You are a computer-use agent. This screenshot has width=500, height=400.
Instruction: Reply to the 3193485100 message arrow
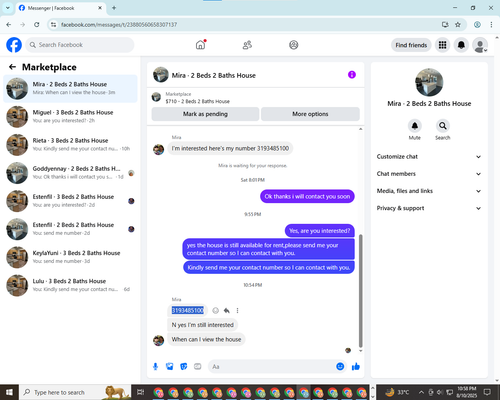227,311
